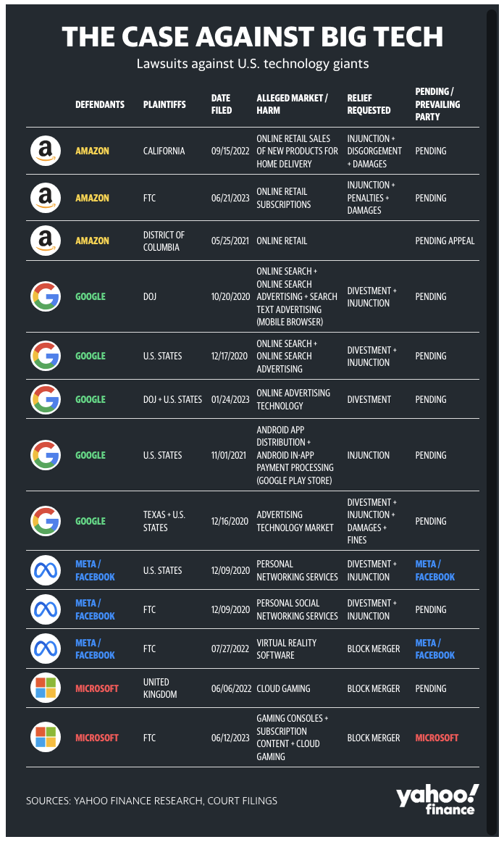Click the yellow Amazon defendant name in the California row
Screen dimensions: 504x842
point(92,151)
